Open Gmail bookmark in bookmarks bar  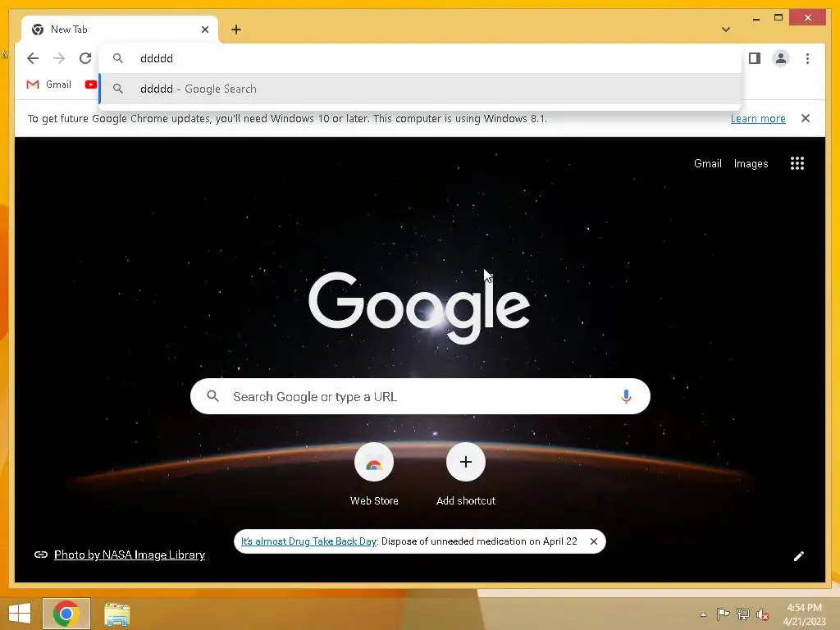tap(48, 84)
